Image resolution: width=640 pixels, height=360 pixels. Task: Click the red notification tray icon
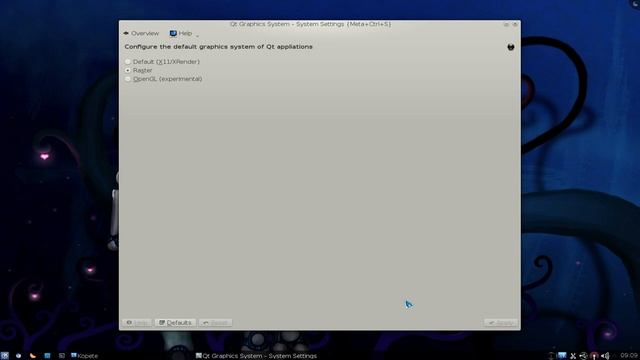[594, 356]
